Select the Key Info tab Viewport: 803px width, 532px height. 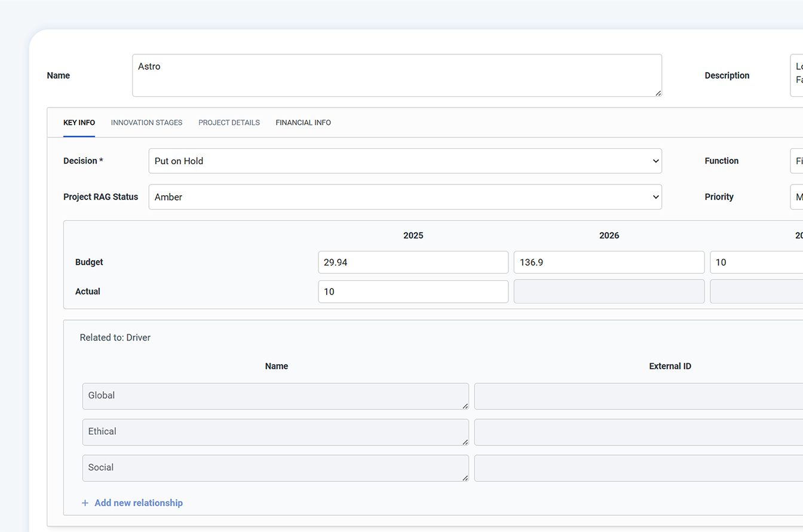(79, 122)
